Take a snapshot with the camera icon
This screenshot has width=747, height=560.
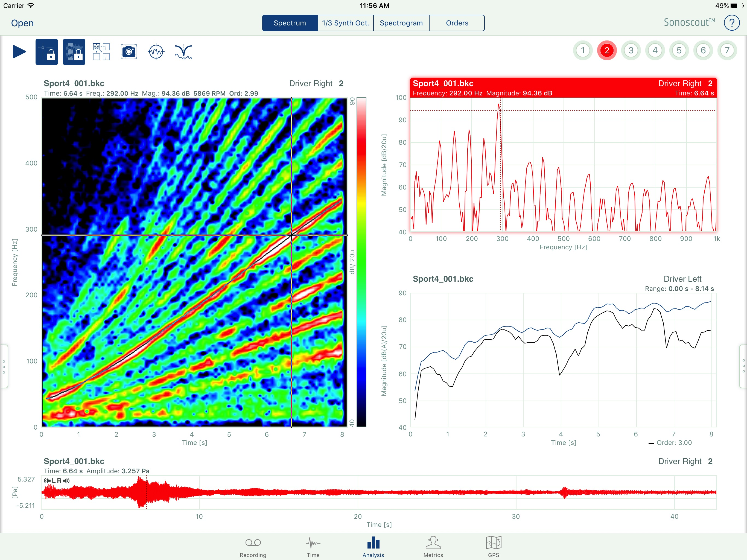click(x=129, y=52)
